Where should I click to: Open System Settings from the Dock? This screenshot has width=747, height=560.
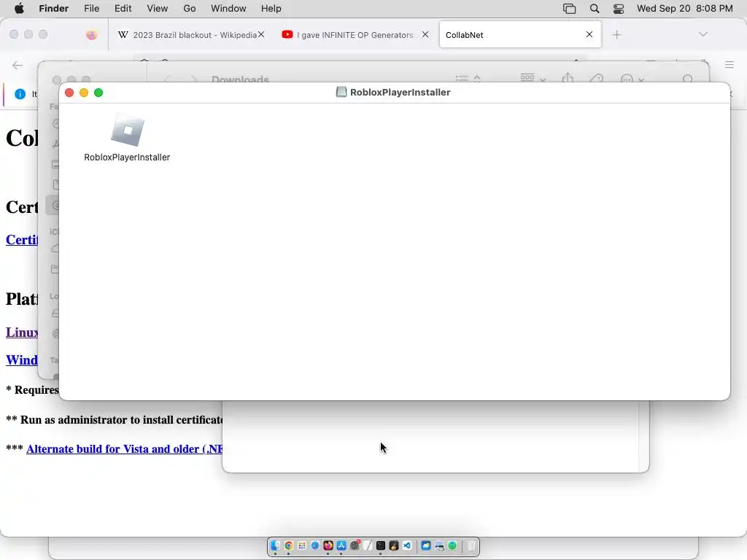355,545
